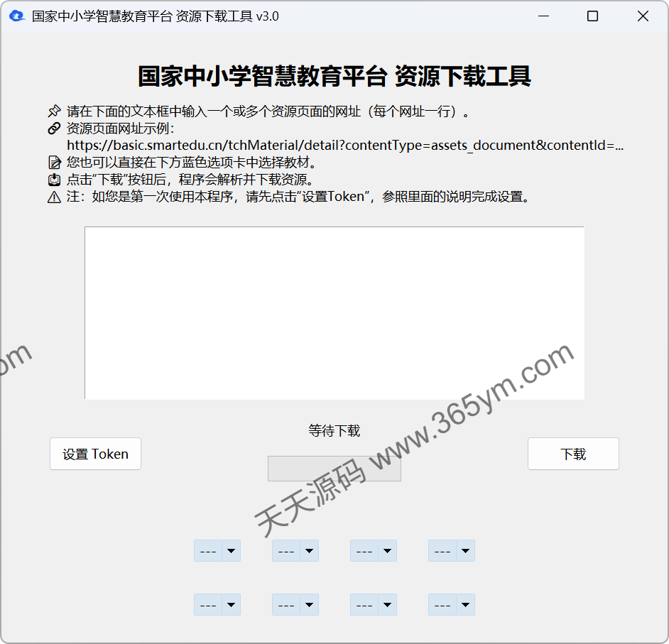Viewport: 669px width, 644px height.
Task: Open the first dropdown in the top row
Action: pyautogui.click(x=217, y=550)
